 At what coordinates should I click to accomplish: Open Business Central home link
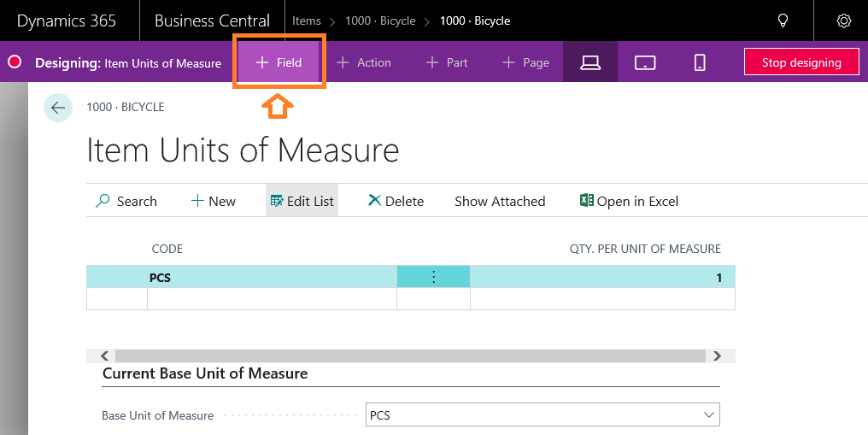pos(212,21)
